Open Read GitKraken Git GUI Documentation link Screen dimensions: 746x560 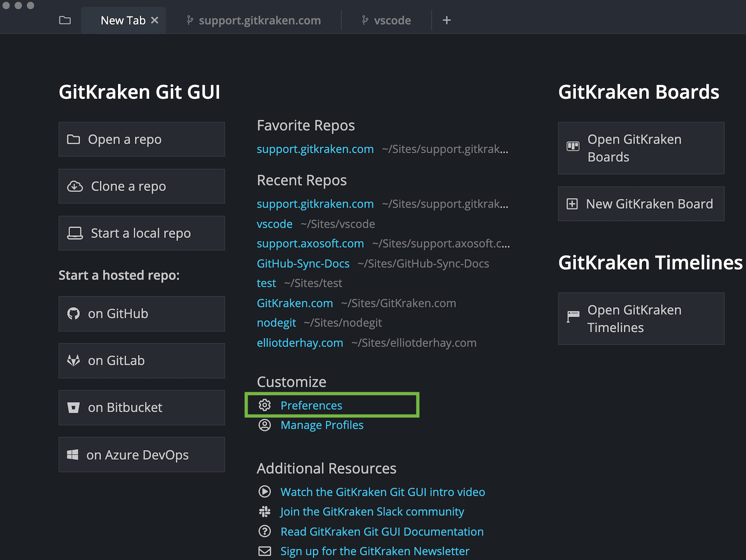[x=382, y=532]
